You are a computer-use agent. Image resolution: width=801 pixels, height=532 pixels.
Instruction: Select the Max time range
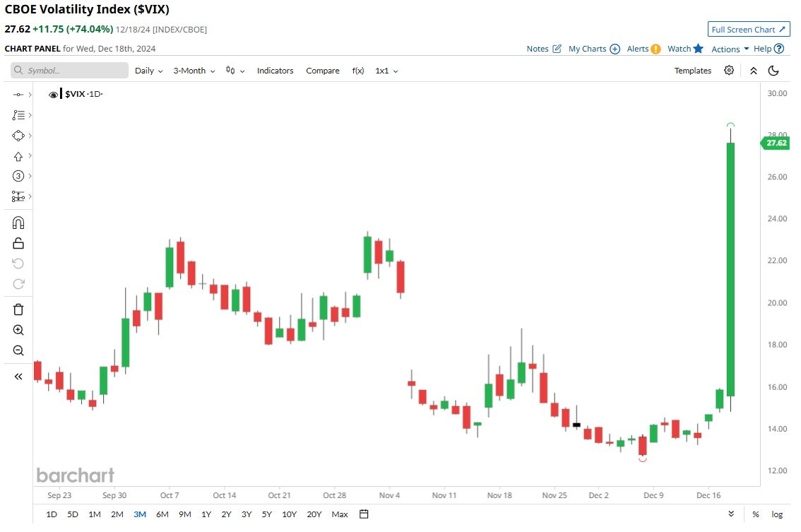[340, 514]
